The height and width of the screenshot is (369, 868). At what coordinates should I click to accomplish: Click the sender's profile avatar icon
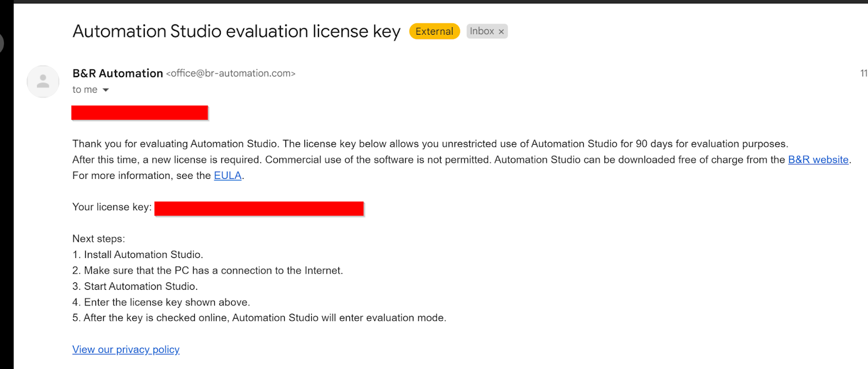[x=43, y=82]
